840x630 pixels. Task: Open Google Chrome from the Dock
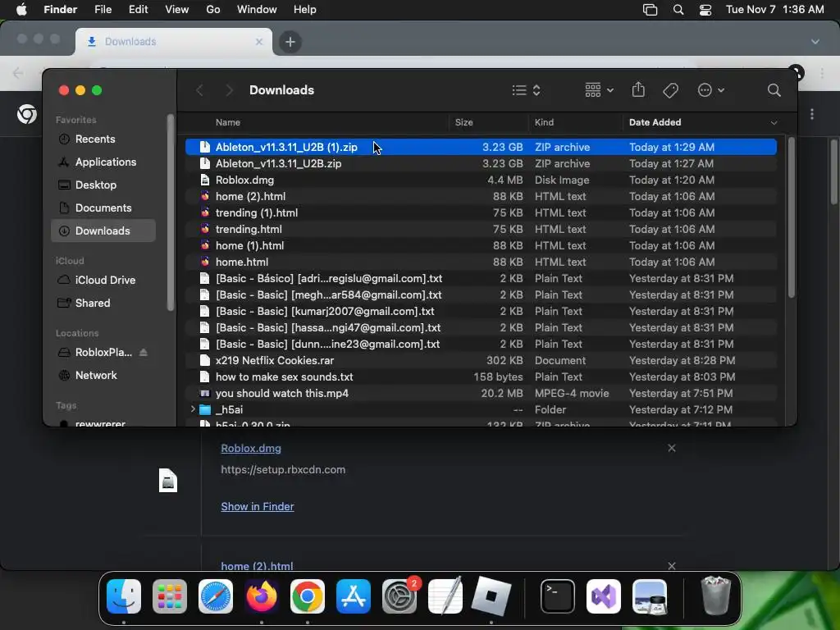coord(308,596)
